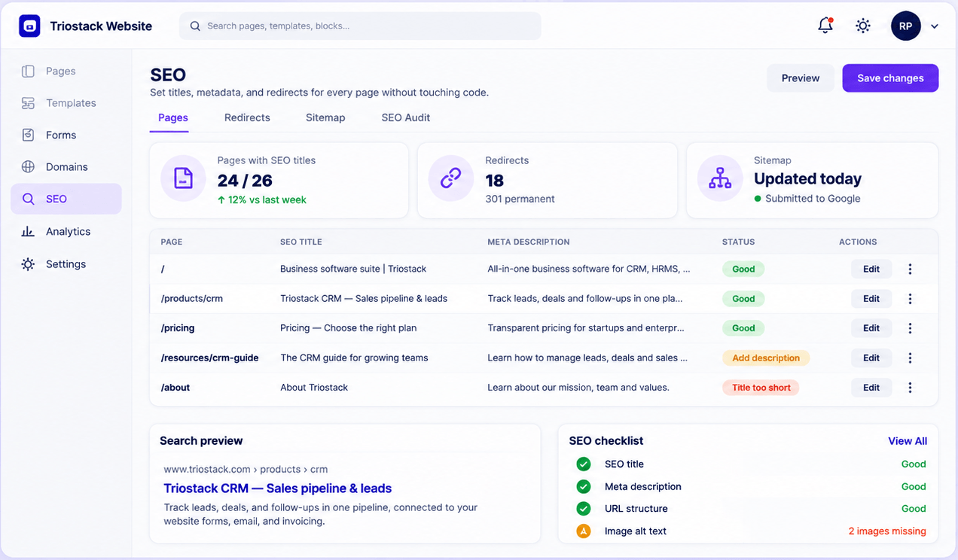The width and height of the screenshot is (958, 560).
Task: Click the sitemap hierarchy icon
Action: pos(720,178)
